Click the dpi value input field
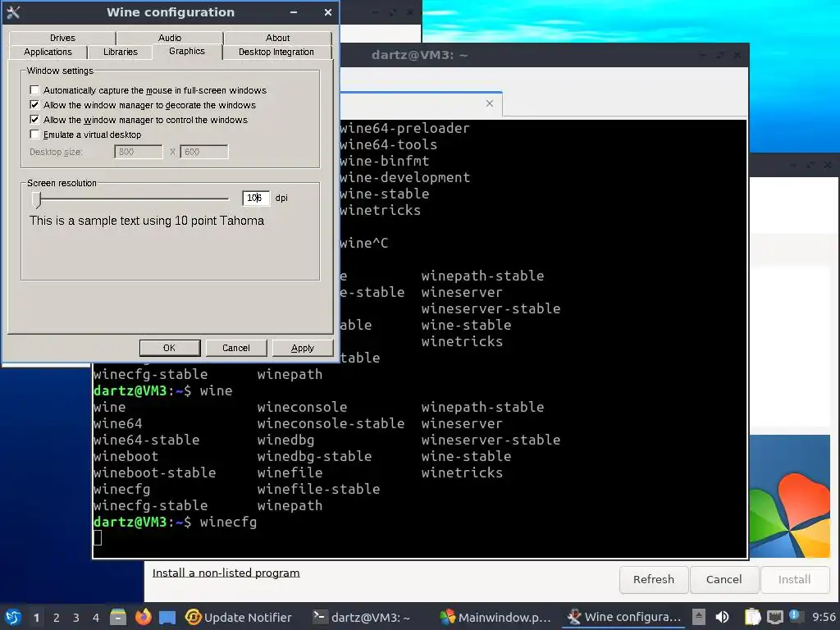 point(256,199)
